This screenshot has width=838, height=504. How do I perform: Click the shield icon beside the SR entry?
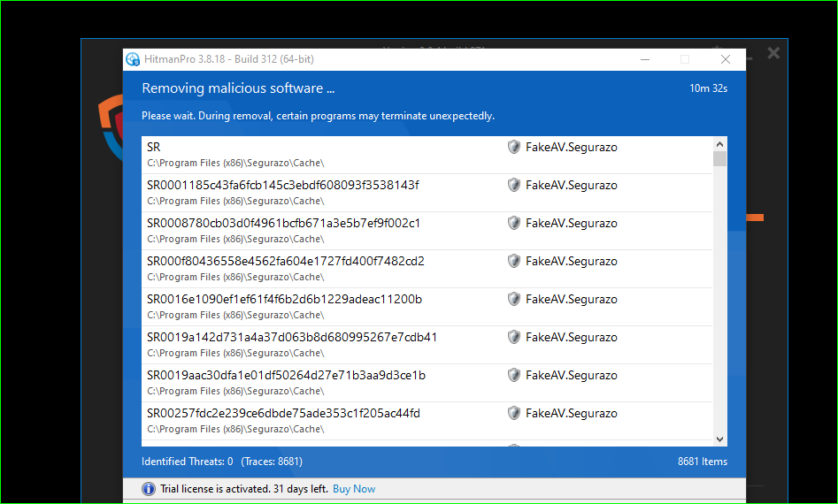513,147
